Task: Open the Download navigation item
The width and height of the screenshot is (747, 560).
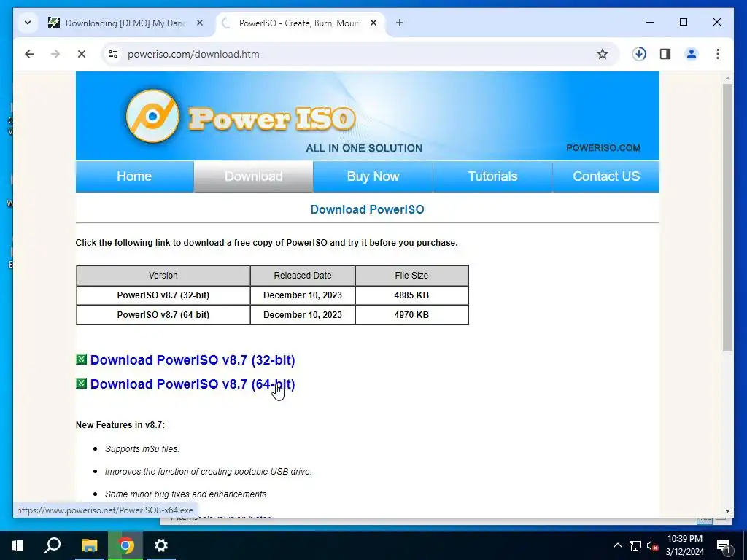Action: pos(253,176)
